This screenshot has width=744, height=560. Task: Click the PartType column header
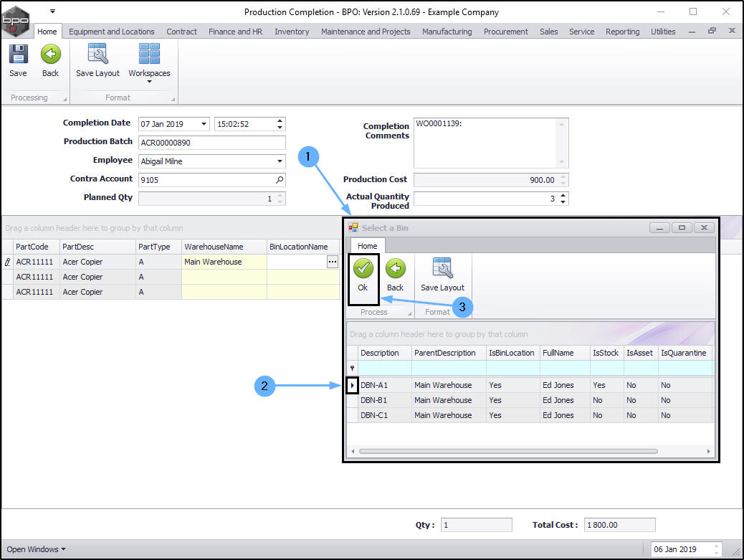[x=159, y=247]
